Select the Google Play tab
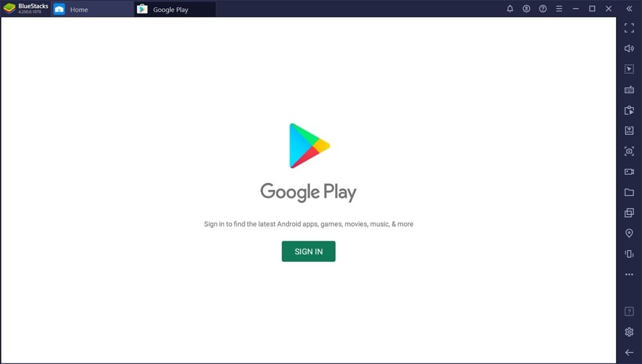Viewport: 642px width, 364px height. pos(175,9)
